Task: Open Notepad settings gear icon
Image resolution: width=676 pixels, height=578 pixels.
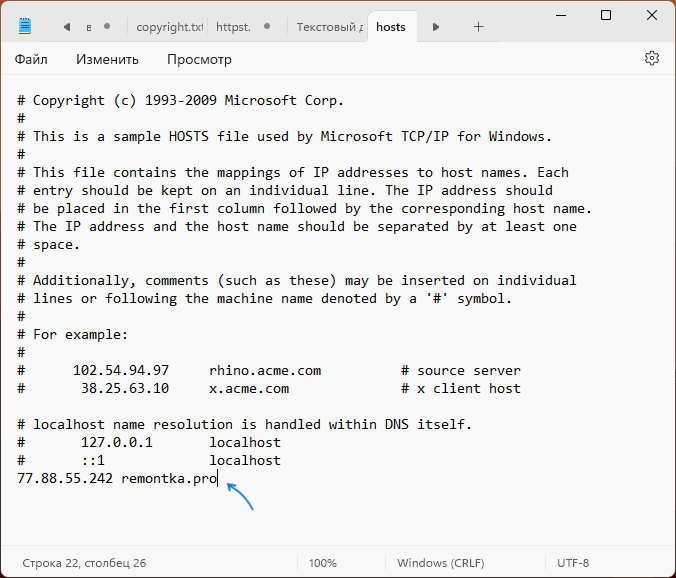Action: (652, 59)
